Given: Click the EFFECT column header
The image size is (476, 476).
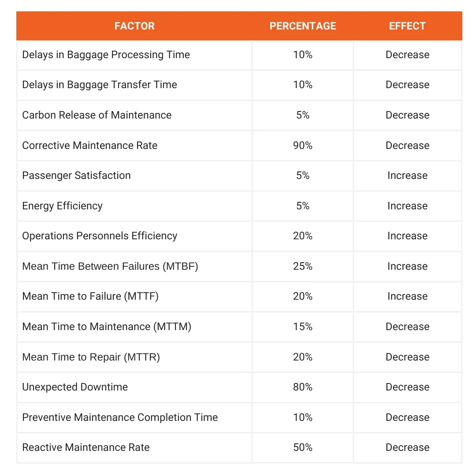Looking at the screenshot, I should [x=407, y=26].
